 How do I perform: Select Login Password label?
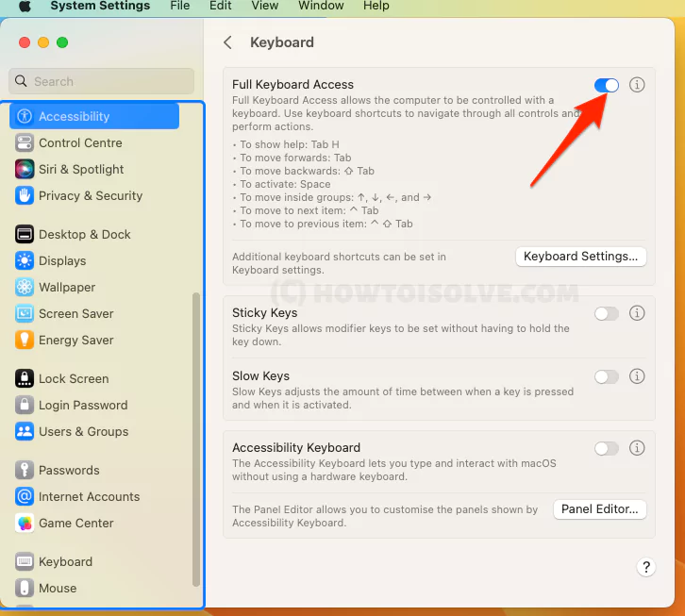83,406
